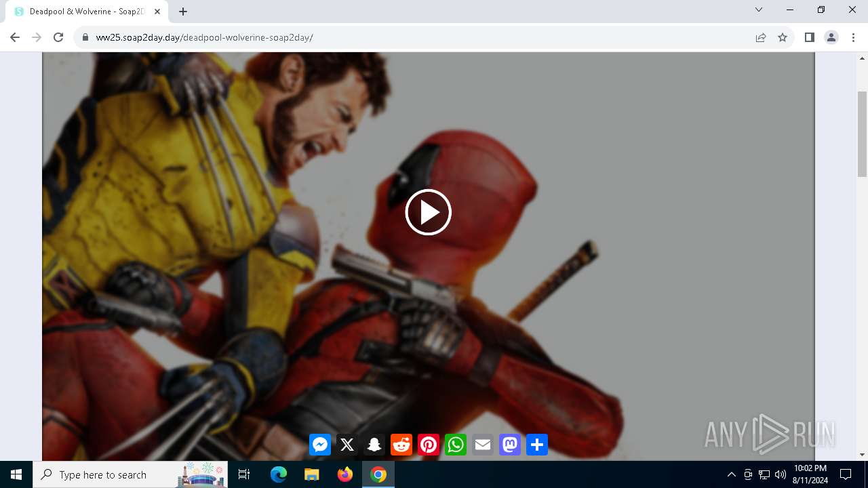This screenshot has height=488, width=868.
Task: Share on Mastodon
Action: tap(510, 445)
